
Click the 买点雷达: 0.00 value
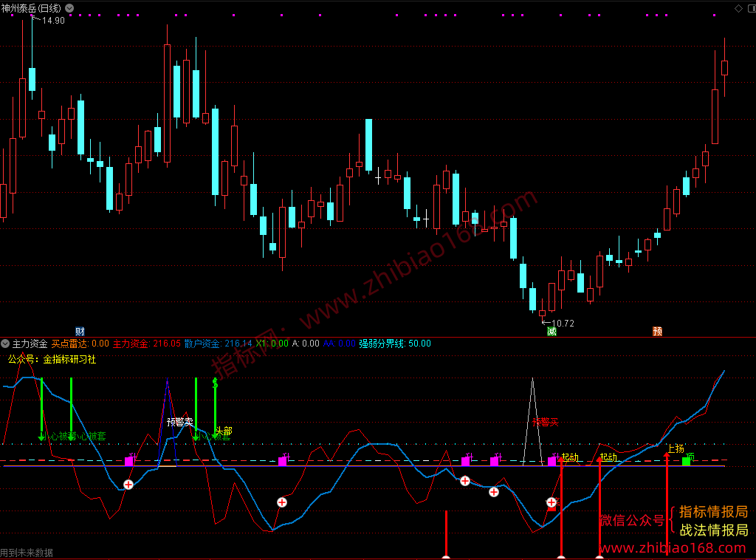coord(80,344)
